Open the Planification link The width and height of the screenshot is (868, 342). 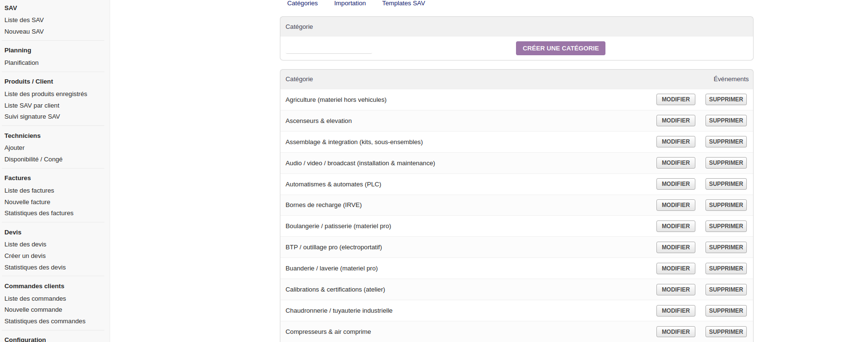click(22, 63)
